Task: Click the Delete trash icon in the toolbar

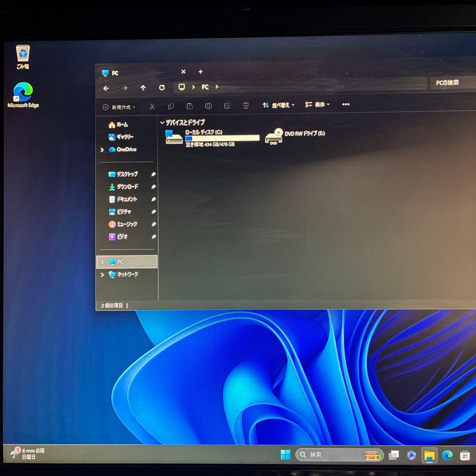Action: pyautogui.click(x=245, y=106)
